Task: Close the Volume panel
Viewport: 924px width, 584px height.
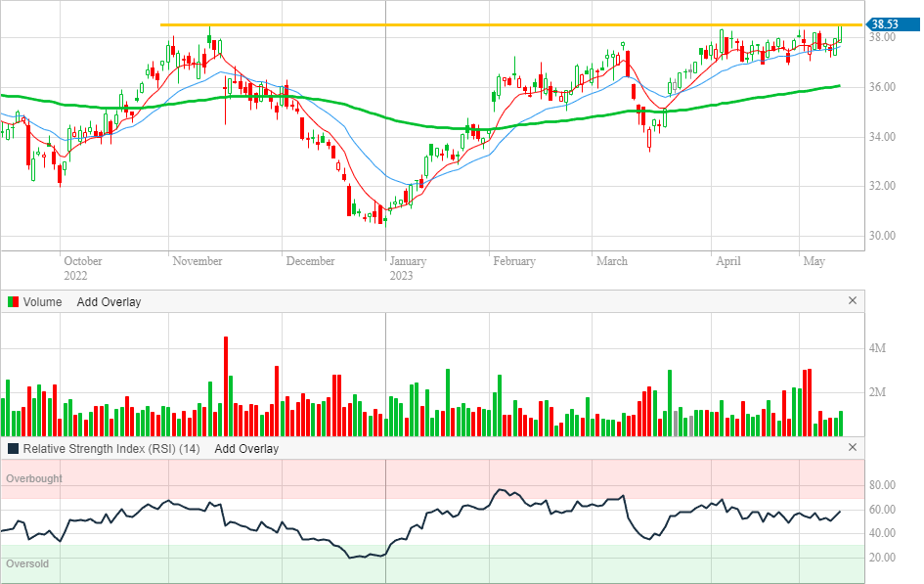Action: (x=852, y=301)
